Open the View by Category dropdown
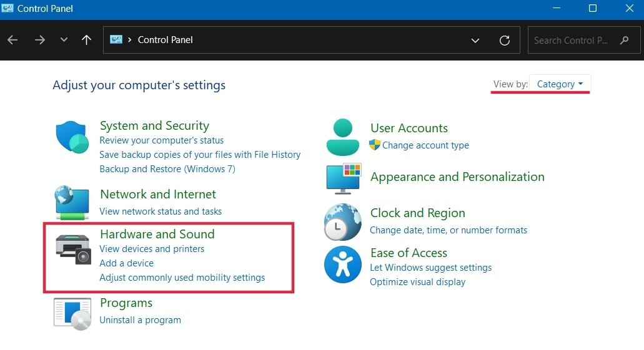644x350 pixels. (x=560, y=84)
